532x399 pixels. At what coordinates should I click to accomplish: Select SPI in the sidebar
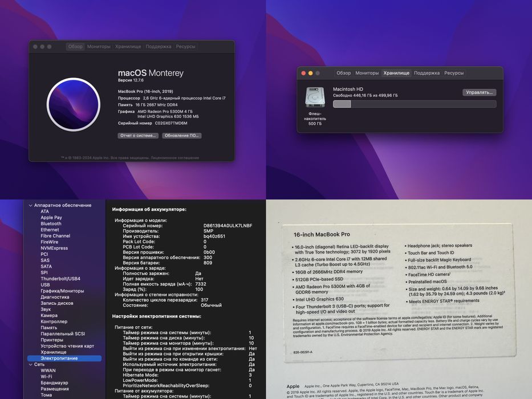click(x=44, y=272)
